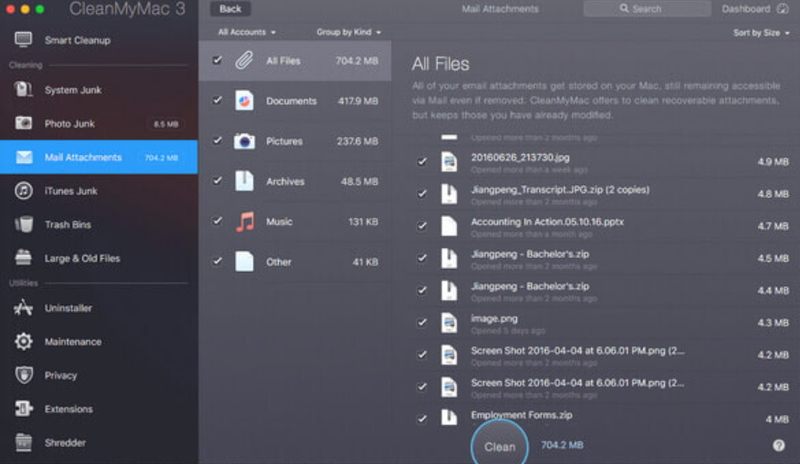Image resolution: width=800 pixels, height=464 pixels.
Task: Open the Sort by Size dropdown
Action: tap(761, 33)
